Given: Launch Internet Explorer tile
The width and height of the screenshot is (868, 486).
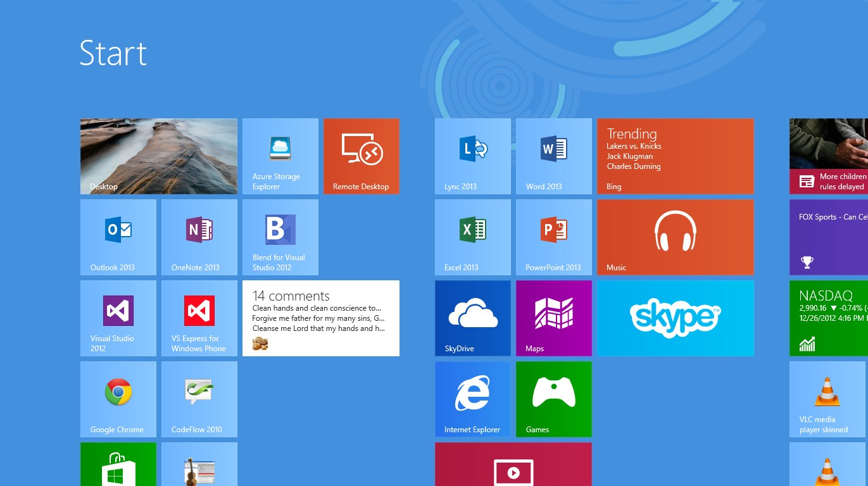Looking at the screenshot, I should pos(473,399).
